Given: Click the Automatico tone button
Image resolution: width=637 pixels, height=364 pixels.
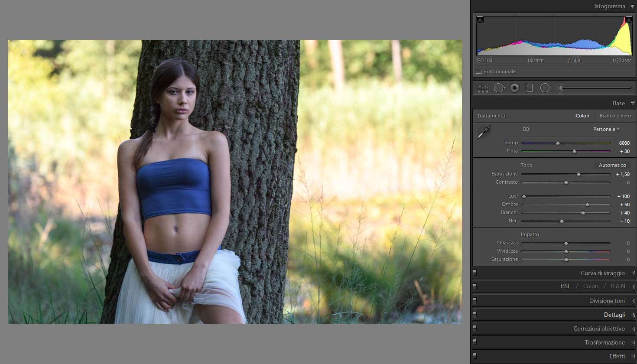Looking at the screenshot, I should pos(612,165).
